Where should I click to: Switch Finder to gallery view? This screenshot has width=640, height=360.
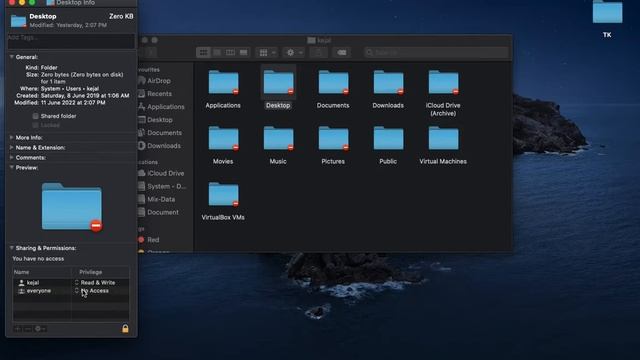[x=244, y=53]
